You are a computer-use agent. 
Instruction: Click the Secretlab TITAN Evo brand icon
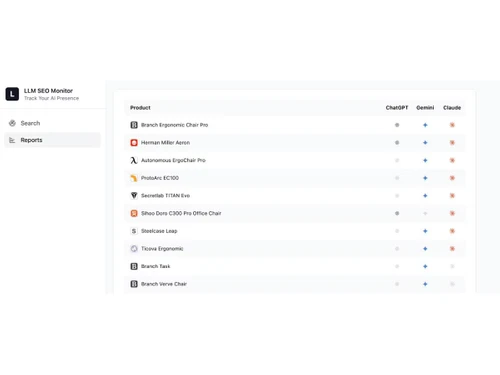(134, 196)
